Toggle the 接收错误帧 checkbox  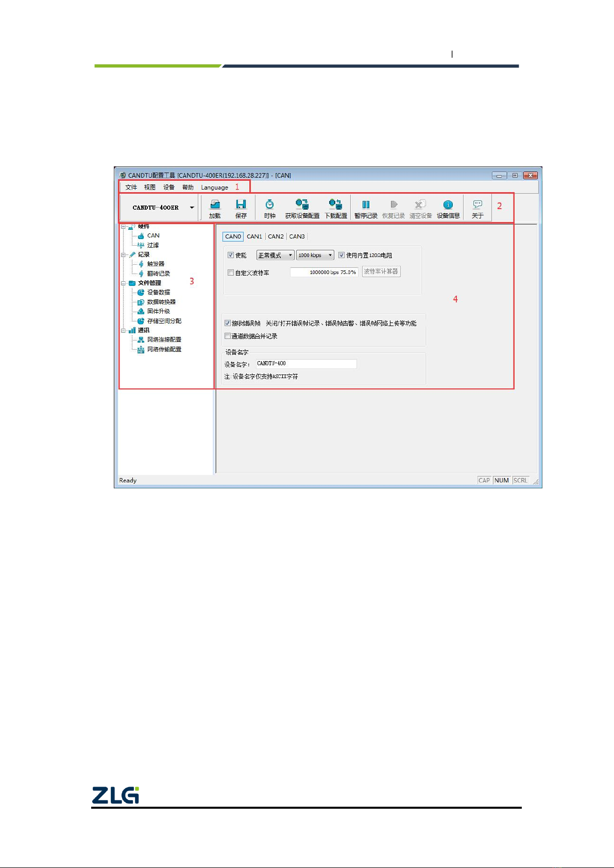click(228, 323)
